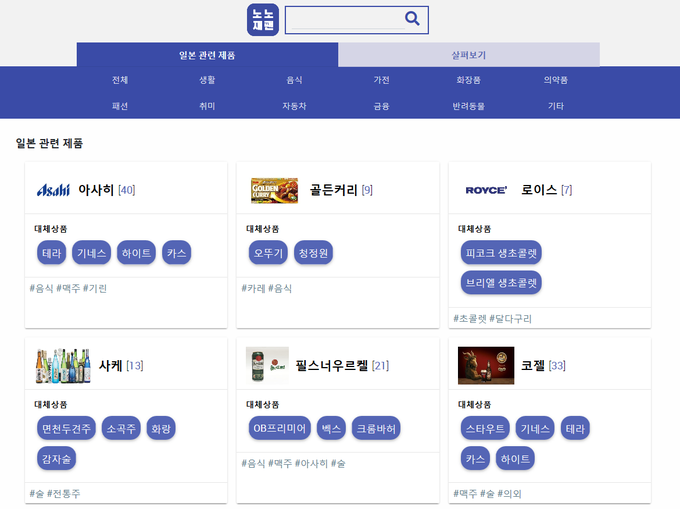Open the 골든커리 product title
This screenshot has height=509, width=680.
333,190
